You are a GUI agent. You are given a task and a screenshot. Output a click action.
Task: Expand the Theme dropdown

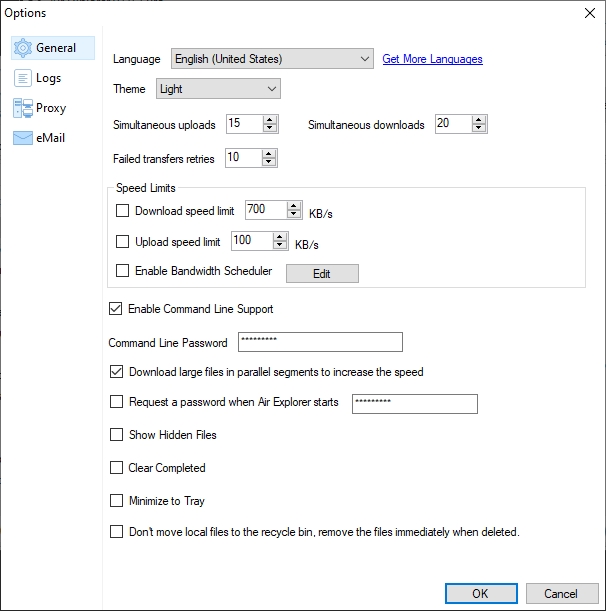point(218,89)
